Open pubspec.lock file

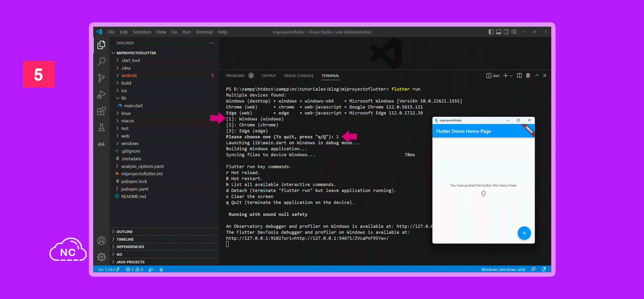(134, 181)
